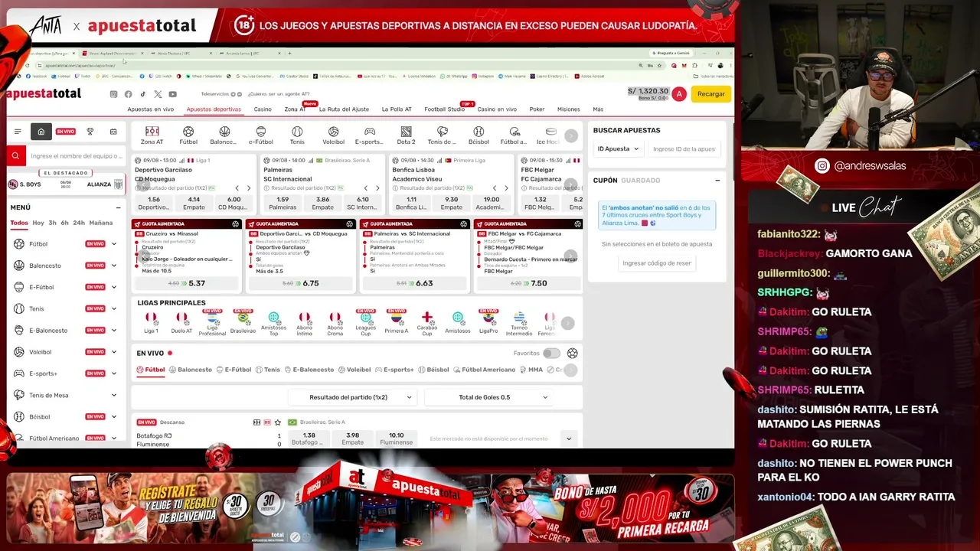Click the sidebar trophy icon
980x551 pixels.
tap(90, 132)
